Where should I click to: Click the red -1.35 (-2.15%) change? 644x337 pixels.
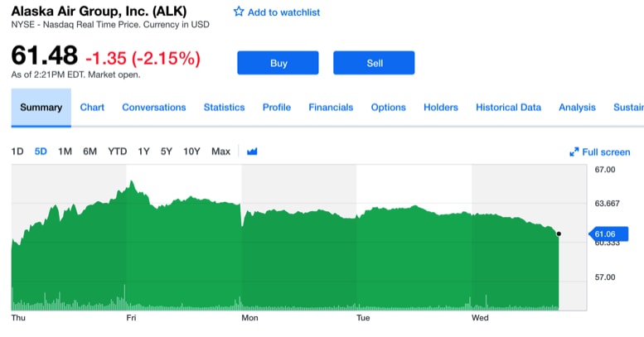click(x=143, y=58)
